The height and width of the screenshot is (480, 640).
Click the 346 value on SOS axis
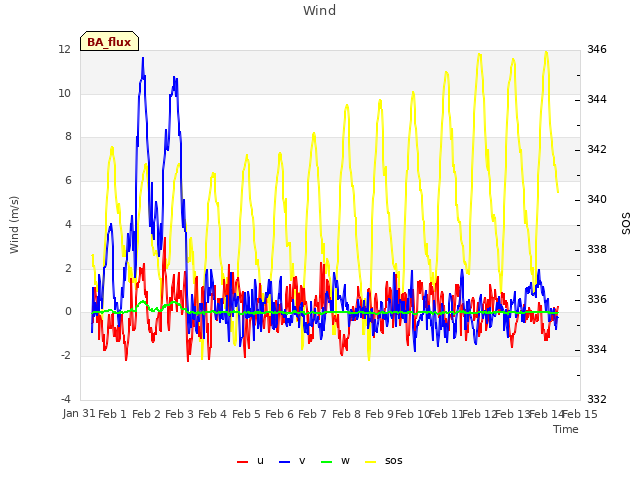coord(597,49)
